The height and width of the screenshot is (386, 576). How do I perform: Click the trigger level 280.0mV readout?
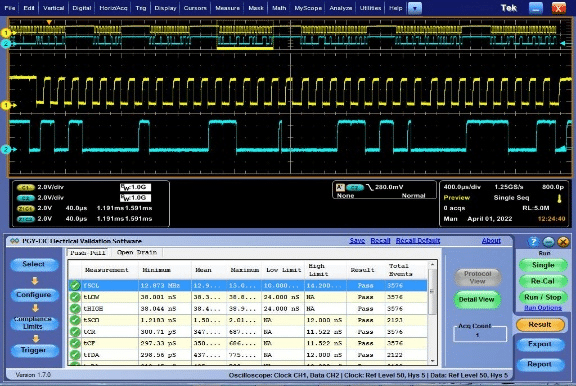tap(389, 187)
